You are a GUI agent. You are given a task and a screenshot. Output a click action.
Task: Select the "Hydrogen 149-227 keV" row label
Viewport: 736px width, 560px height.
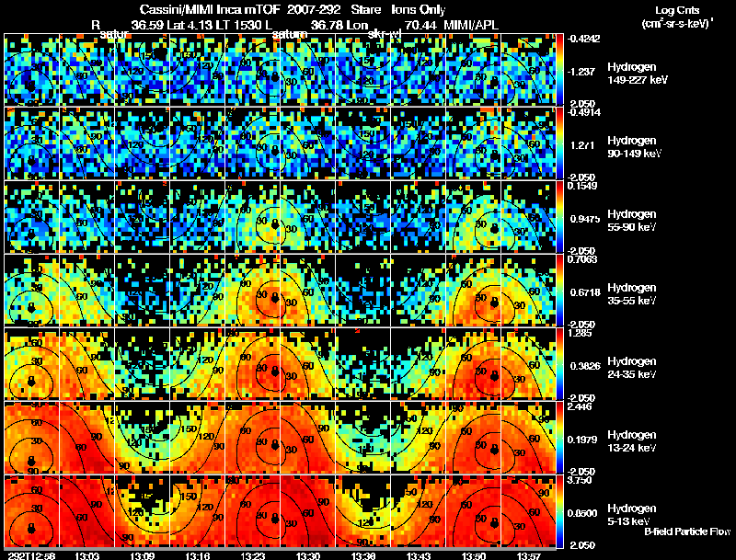(638, 74)
